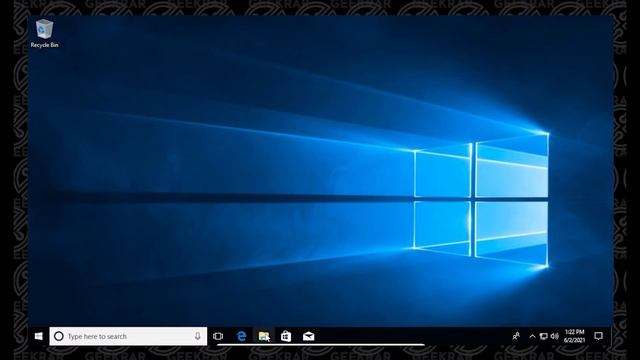This screenshot has width=640, height=360.
Task: Launch Microsoft Edge from the taskbar
Action: tap(242, 336)
